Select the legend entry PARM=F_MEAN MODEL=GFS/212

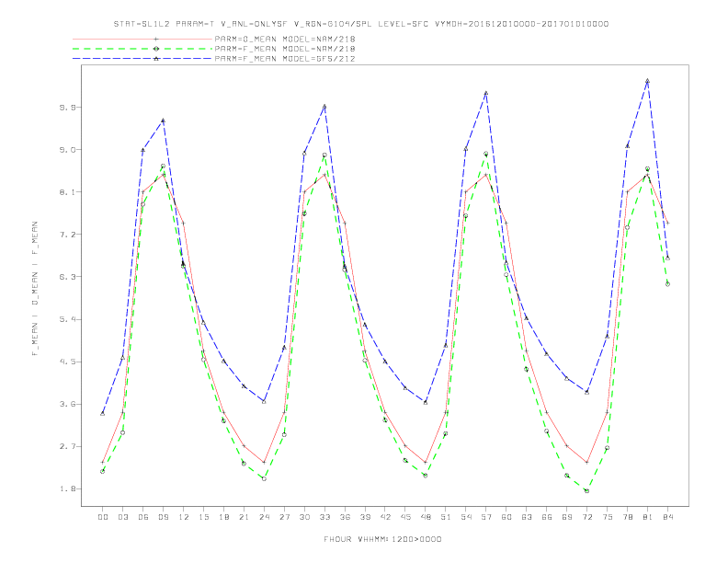pyautogui.click(x=285, y=59)
